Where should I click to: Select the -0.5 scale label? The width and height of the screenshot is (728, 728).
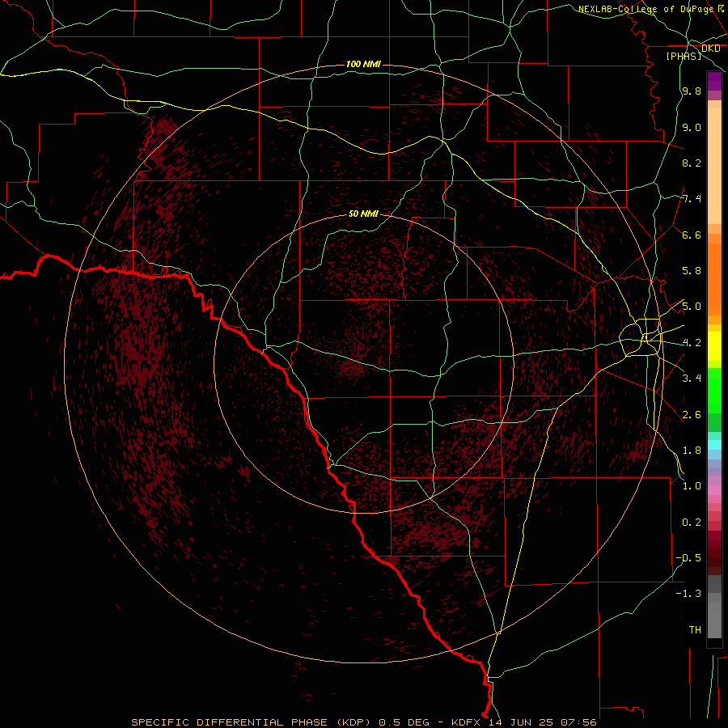[x=688, y=558]
